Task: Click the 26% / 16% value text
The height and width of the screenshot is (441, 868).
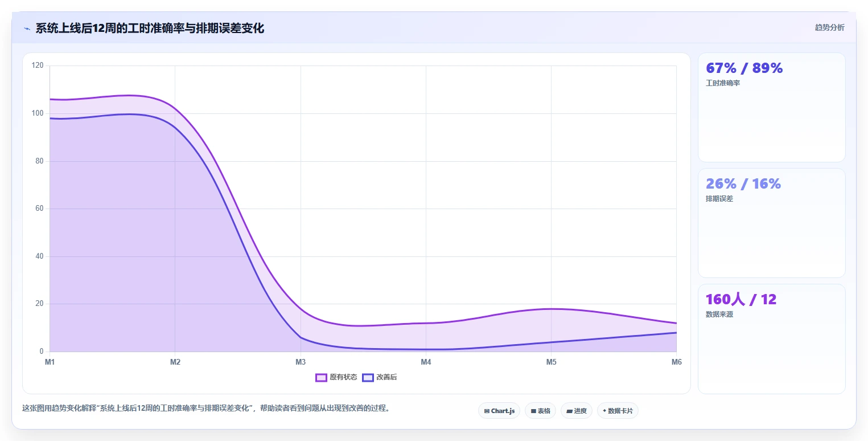Action: [743, 184]
